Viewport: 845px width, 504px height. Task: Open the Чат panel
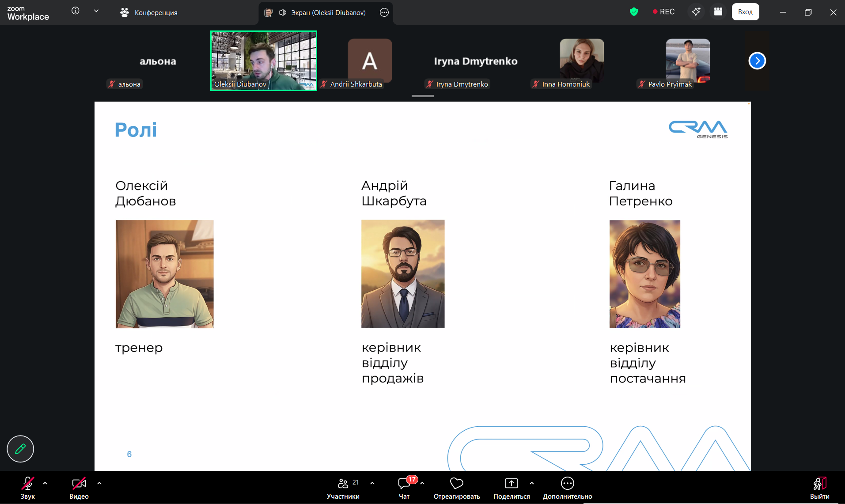click(404, 487)
